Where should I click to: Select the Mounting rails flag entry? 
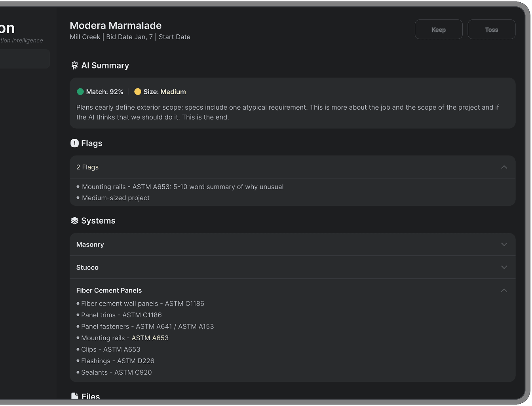coord(182,187)
